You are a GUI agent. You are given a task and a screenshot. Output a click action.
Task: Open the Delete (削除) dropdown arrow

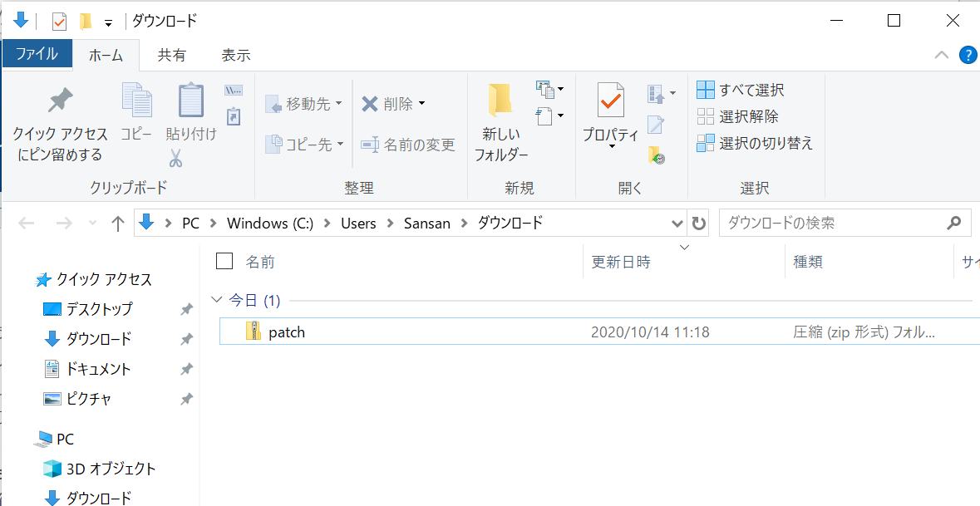click(421, 104)
